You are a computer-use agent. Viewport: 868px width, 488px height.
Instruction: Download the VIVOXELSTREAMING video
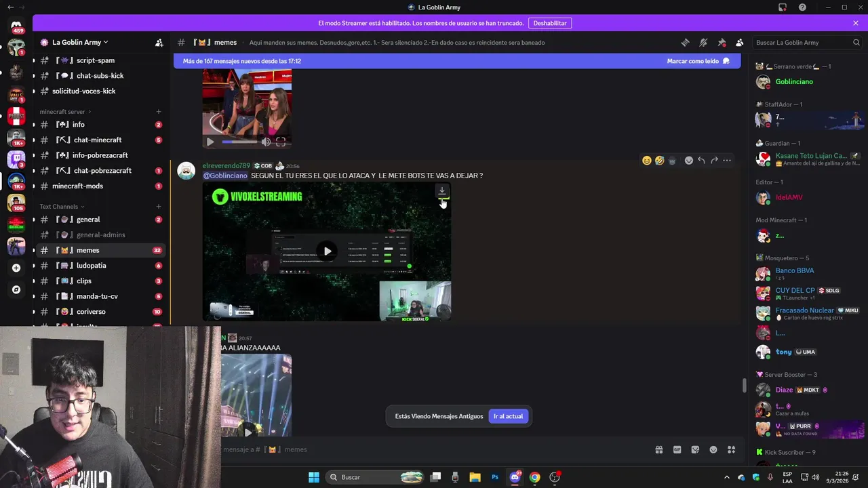tap(442, 191)
